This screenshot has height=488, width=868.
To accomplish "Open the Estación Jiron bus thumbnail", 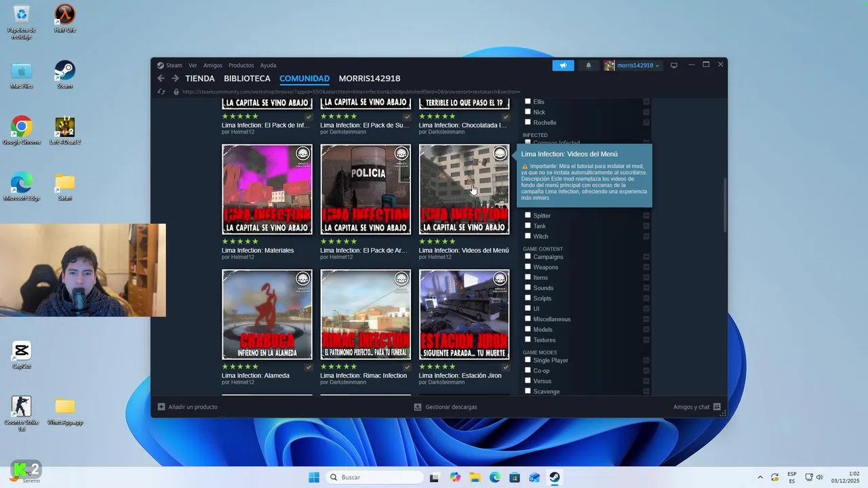I will 464,314.
